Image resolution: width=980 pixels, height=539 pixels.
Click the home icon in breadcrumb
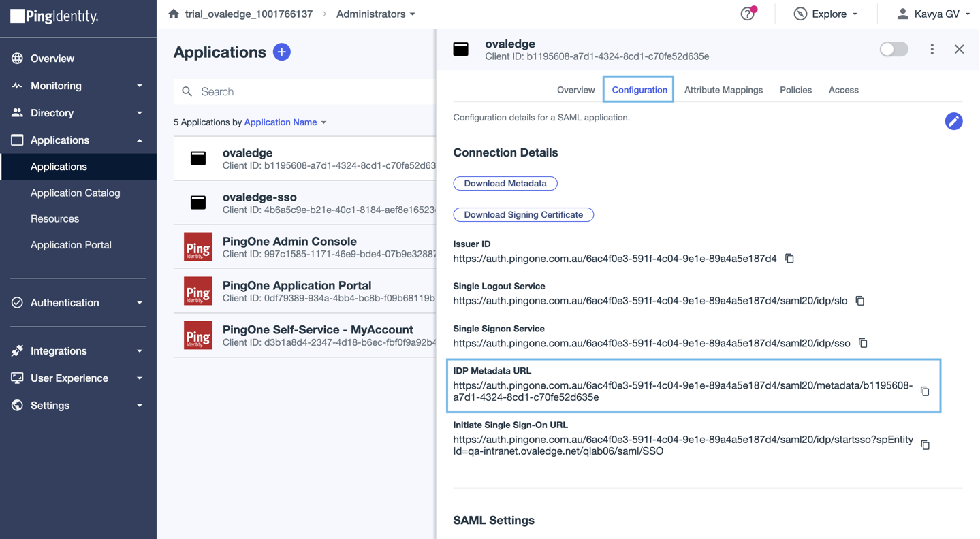174,14
